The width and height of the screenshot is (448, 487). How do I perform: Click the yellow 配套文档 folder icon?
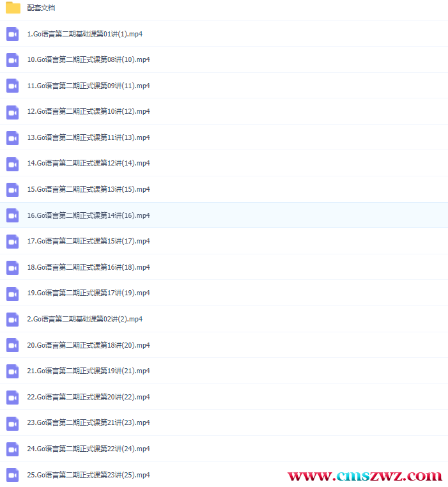(13, 8)
